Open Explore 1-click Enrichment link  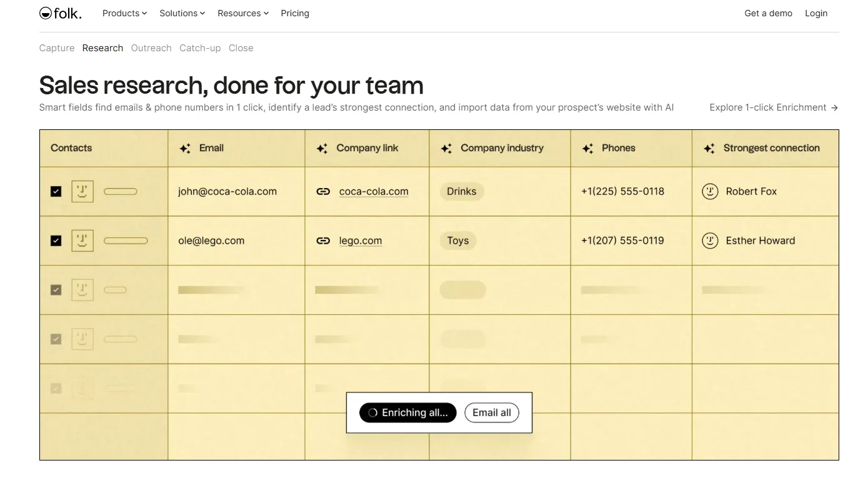point(774,107)
